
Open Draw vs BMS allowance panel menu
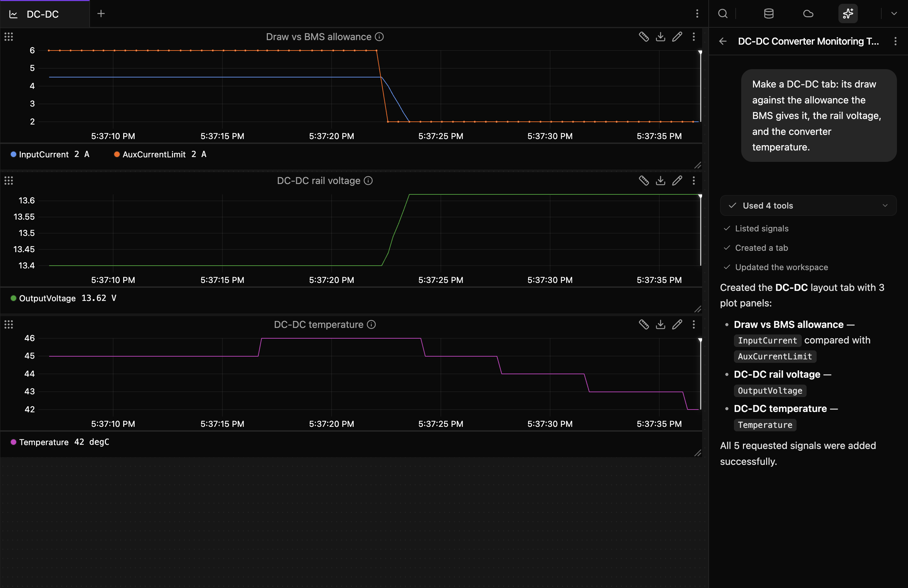click(x=693, y=37)
